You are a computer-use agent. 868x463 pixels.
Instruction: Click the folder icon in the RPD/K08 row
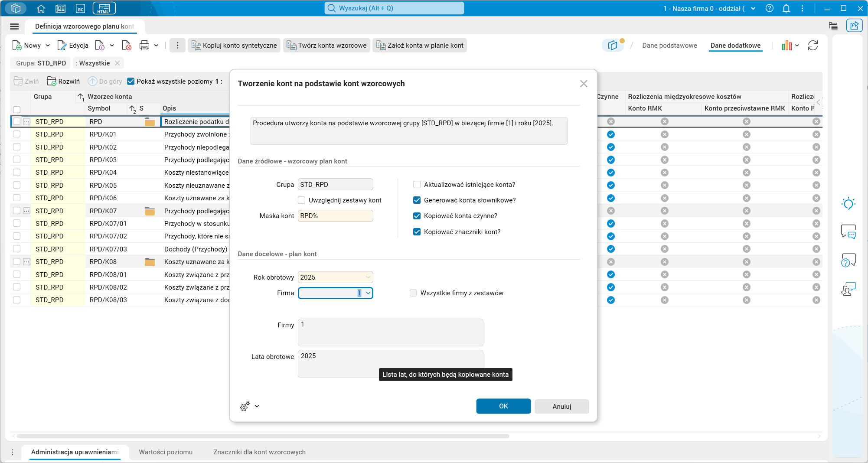click(150, 262)
